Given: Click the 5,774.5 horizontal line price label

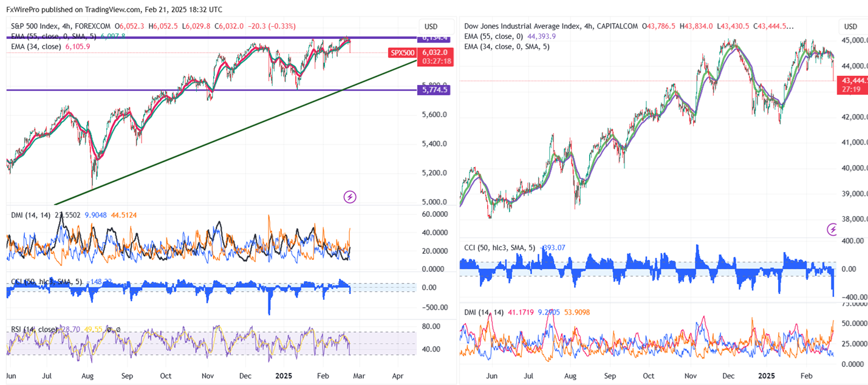Looking at the screenshot, I should pyautogui.click(x=433, y=90).
